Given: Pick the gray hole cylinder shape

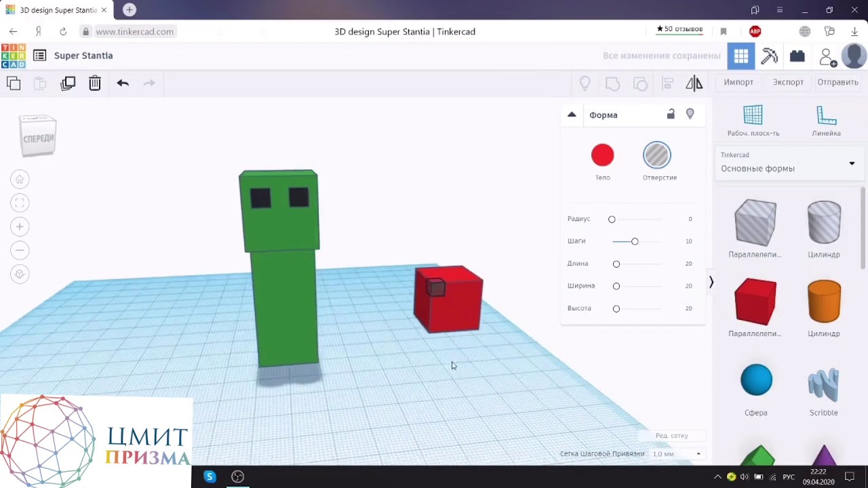Looking at the screenshot, I should coord(824,222).
